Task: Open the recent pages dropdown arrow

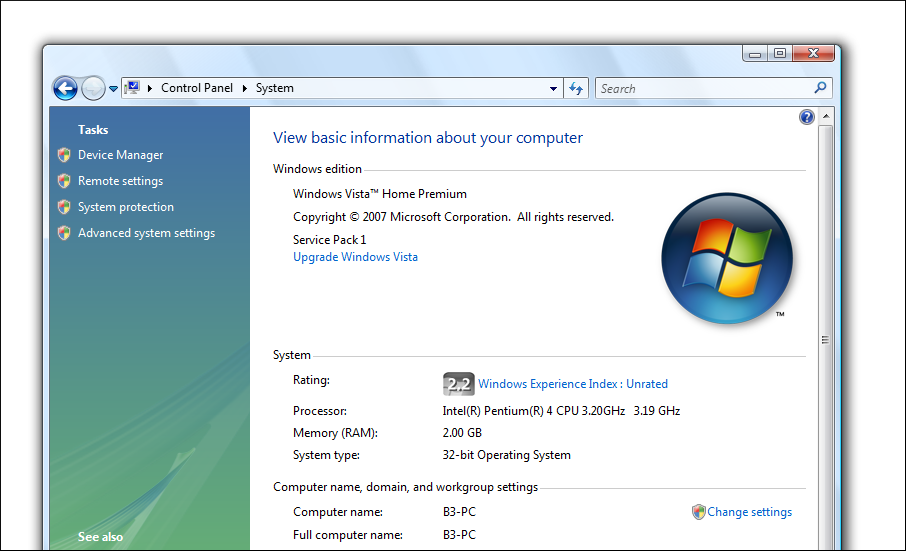Action: (113, 89)
